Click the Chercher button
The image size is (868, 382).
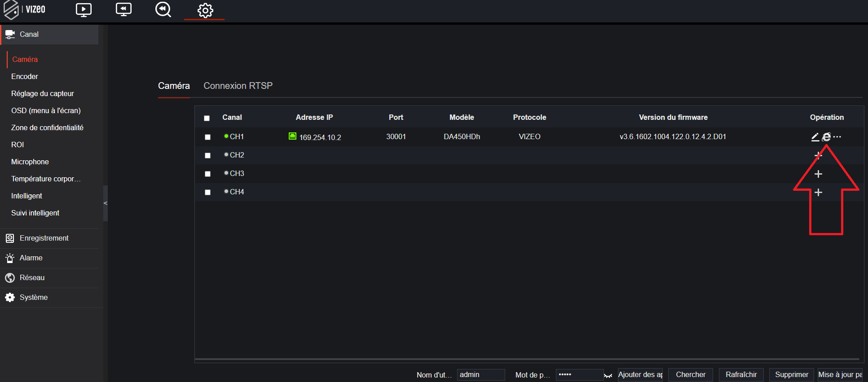pyautogui.click(x=691, y=375)
